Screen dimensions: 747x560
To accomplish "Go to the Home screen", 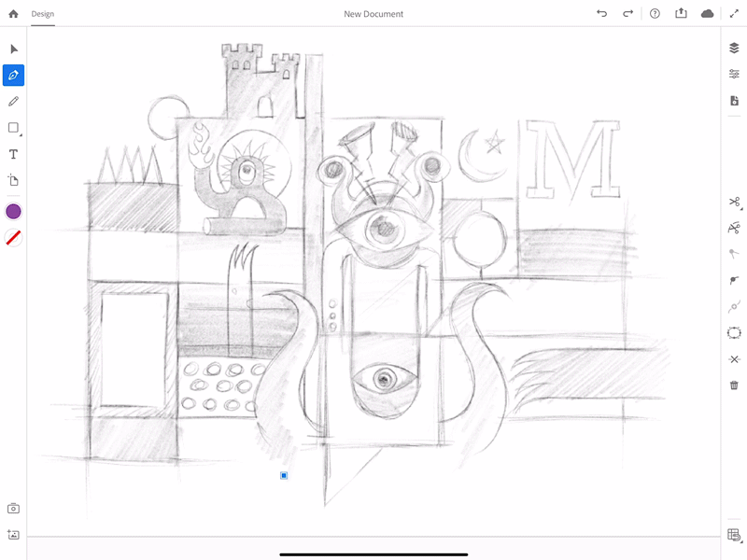I will [13, 14].
